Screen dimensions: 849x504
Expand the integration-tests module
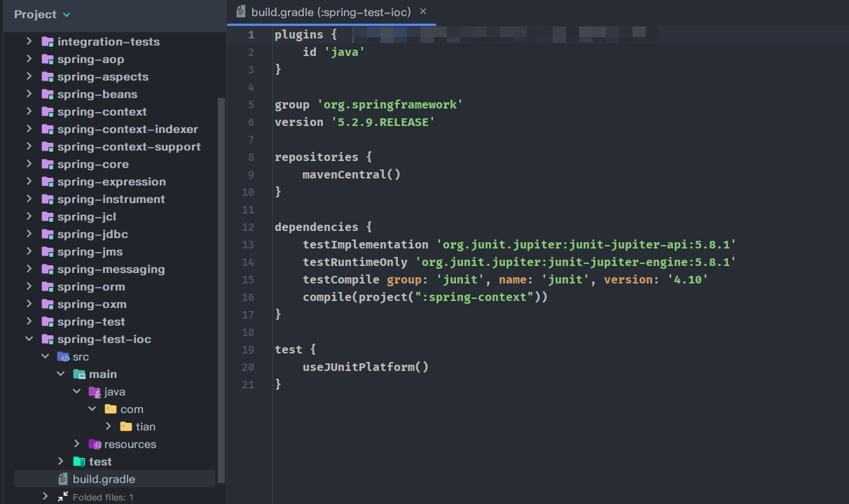[29, 41]
